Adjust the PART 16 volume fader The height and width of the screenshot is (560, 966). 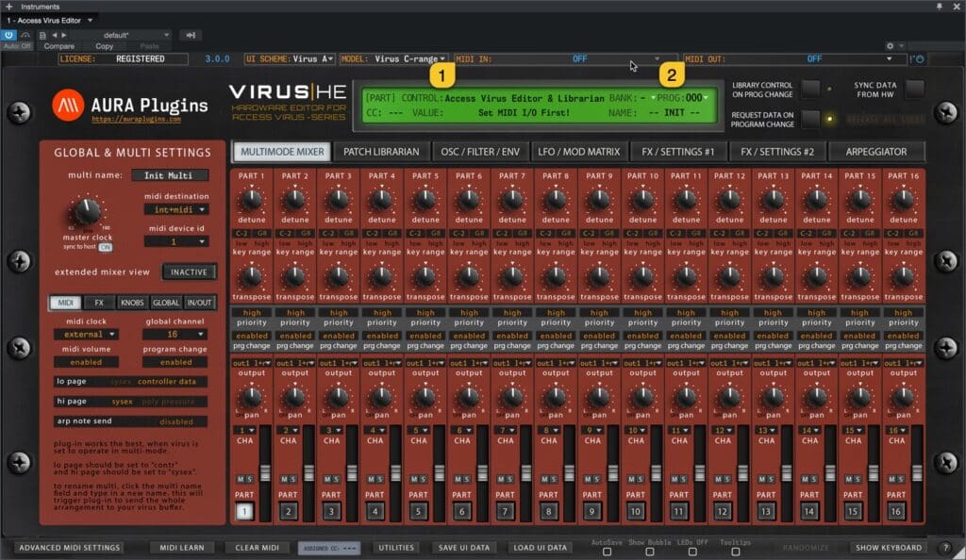917,472
